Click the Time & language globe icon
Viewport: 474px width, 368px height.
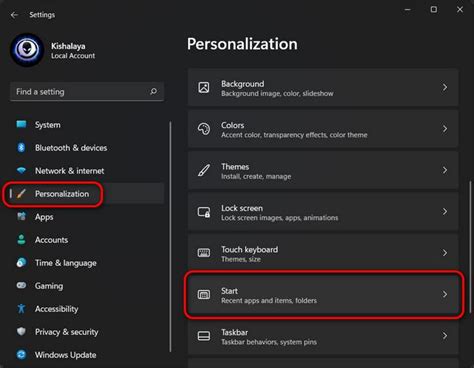[x=21, y=263]
